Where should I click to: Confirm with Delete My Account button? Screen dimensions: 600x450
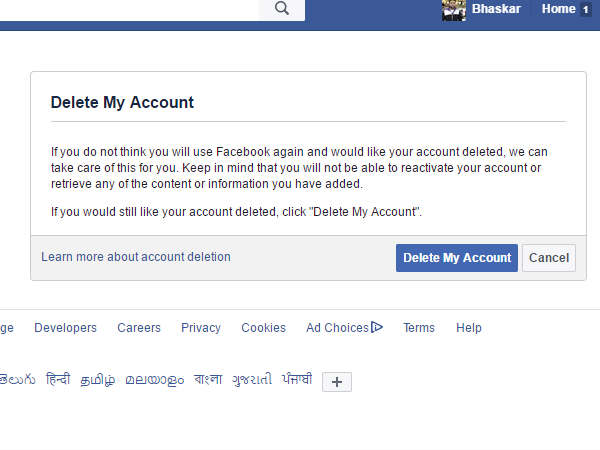tap(457, 258)
